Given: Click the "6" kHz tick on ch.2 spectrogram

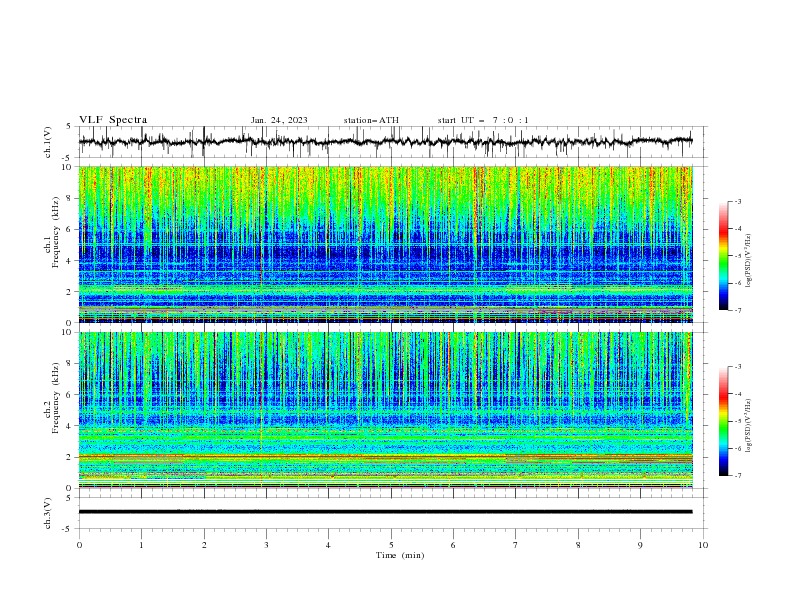Looking at the screenshot, I should click(x=71, y=394).
